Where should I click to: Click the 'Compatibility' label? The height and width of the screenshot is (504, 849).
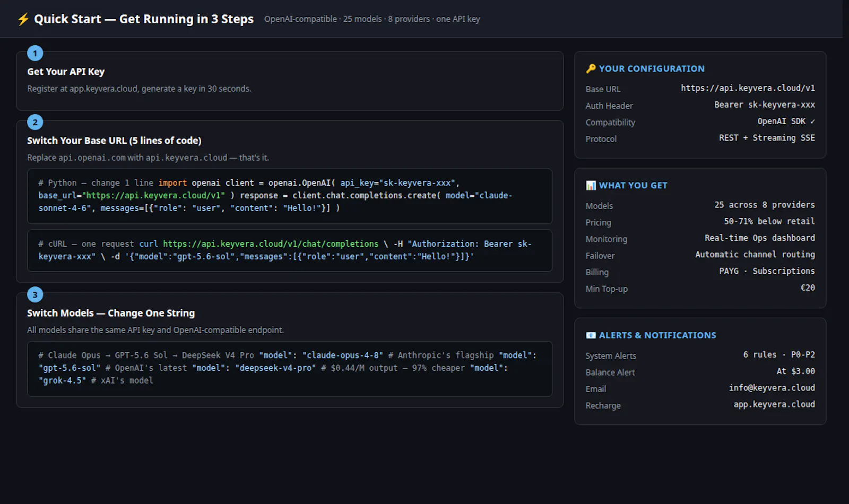610,123
